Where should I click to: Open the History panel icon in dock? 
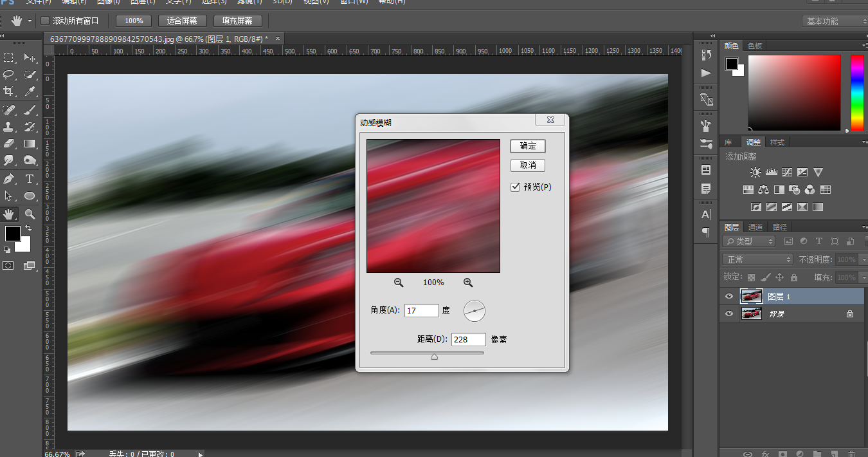coord(706,55)
